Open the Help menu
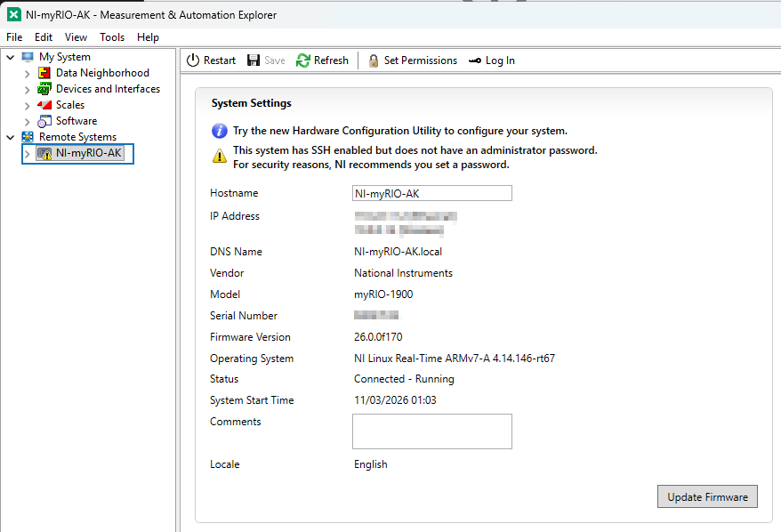The height and width of the screenshot is (532, 781). coord(148,37)
